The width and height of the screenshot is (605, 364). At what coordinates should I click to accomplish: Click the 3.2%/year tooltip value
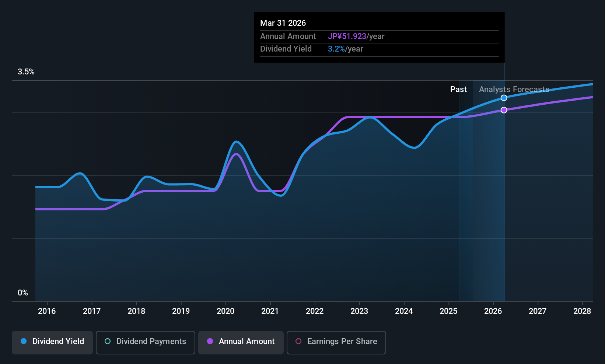(345, 49)
